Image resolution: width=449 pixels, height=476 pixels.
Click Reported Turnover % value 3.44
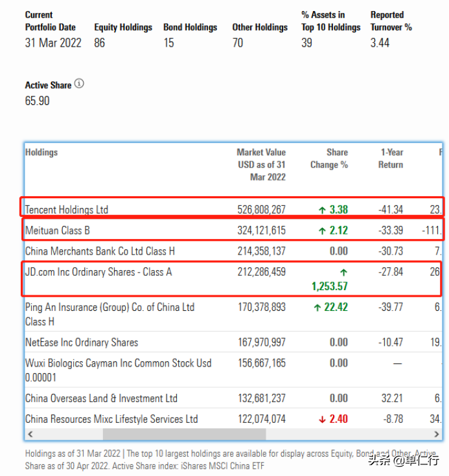380,43
